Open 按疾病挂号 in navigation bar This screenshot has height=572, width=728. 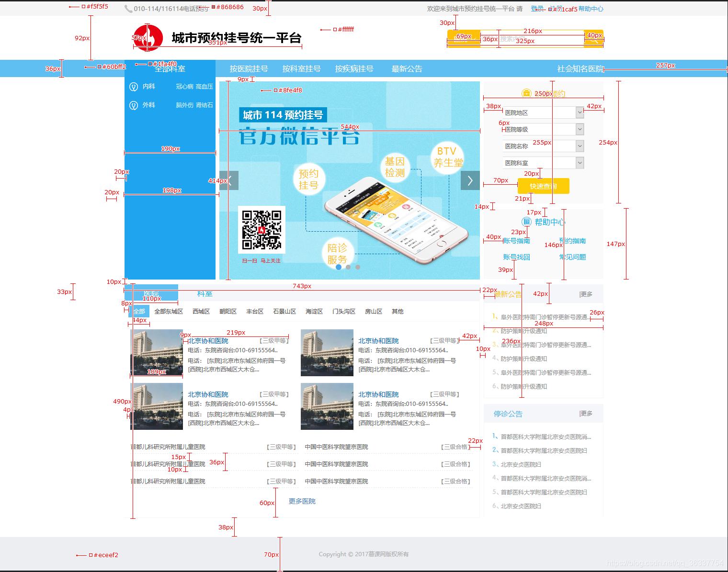354,68
